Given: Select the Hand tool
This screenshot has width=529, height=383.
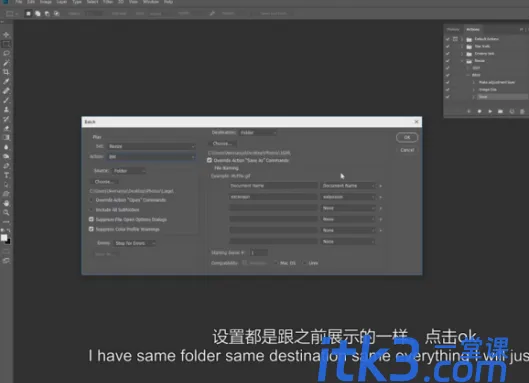Looking at the screenshot, I should click(x=6, y=203).
